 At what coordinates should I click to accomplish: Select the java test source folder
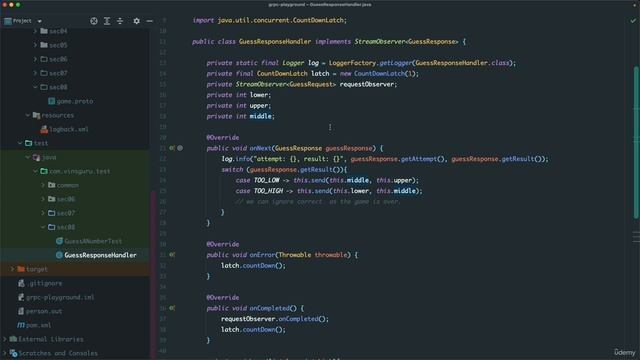(x=44, y=157)
